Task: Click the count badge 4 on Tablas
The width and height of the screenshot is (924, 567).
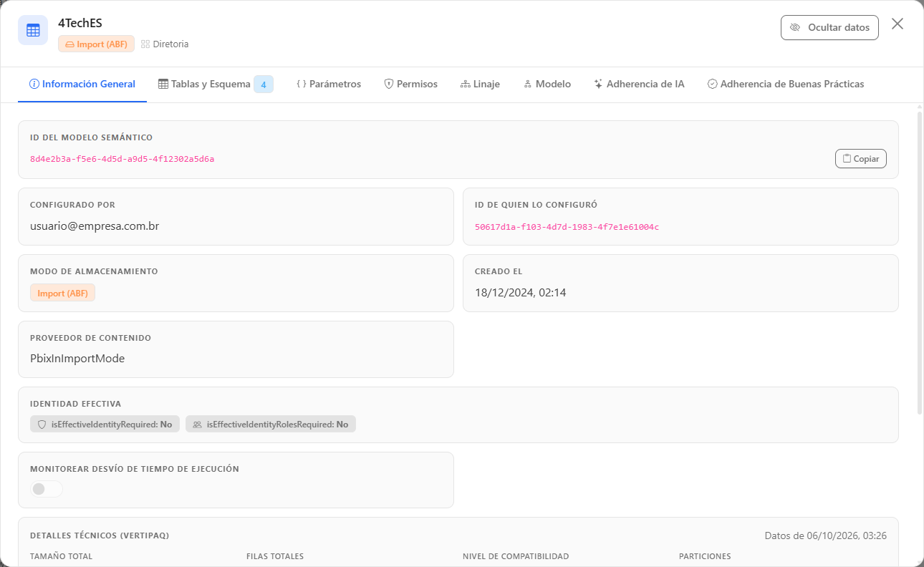Action: point(264,84)
